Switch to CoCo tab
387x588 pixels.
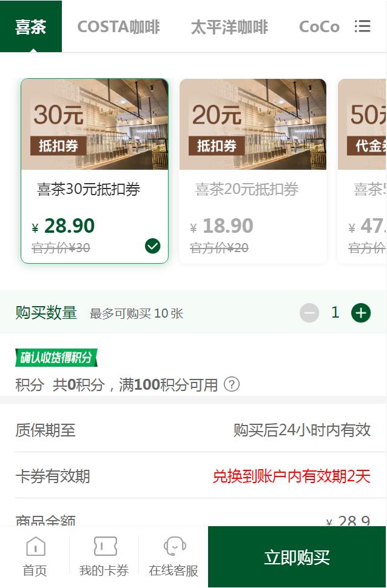click(320, 27)
